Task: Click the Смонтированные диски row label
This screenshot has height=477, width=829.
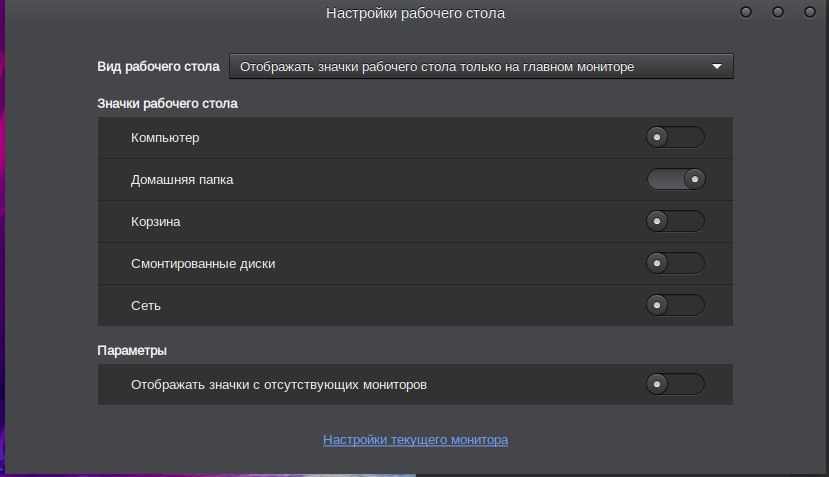Action: (203, 264)
